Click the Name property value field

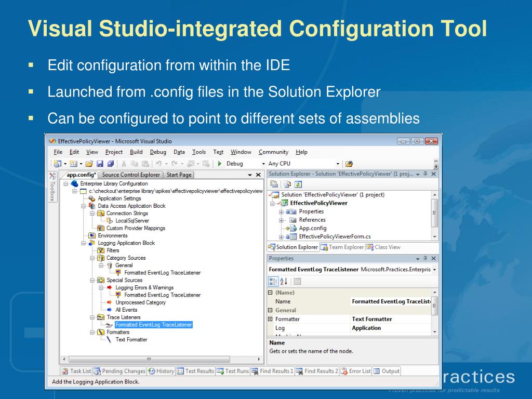tap(391, 301)
